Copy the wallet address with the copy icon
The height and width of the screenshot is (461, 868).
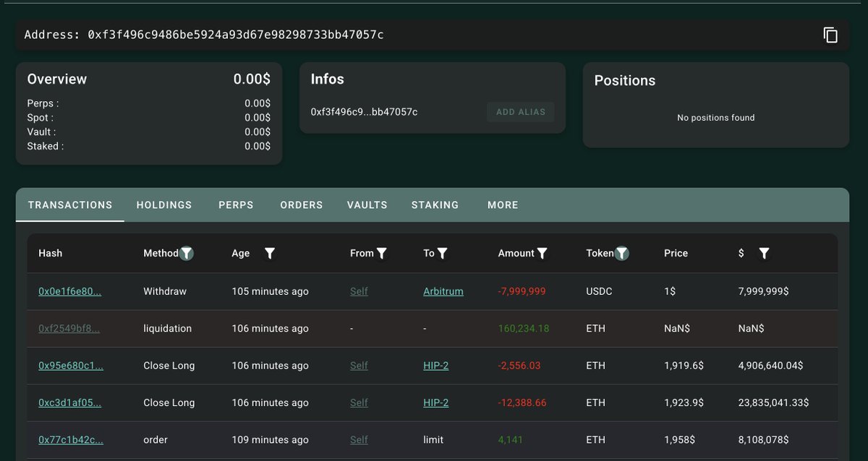tap(830, 35)
